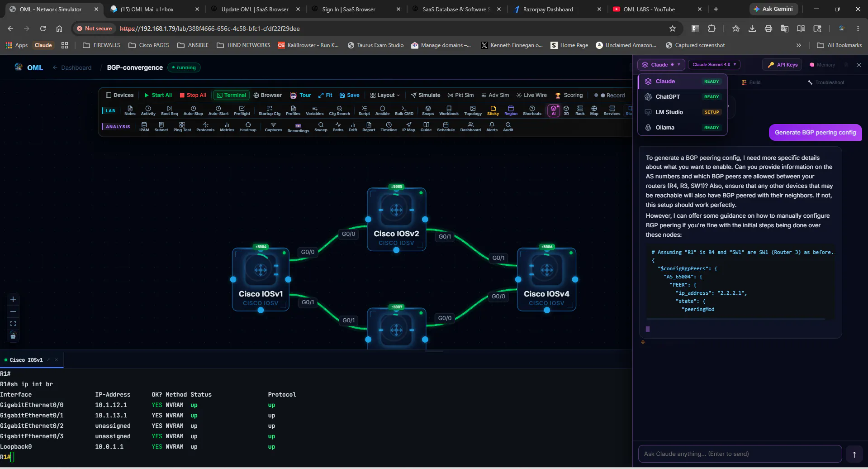Select ChatGPT from provider list

click(683, 97)
